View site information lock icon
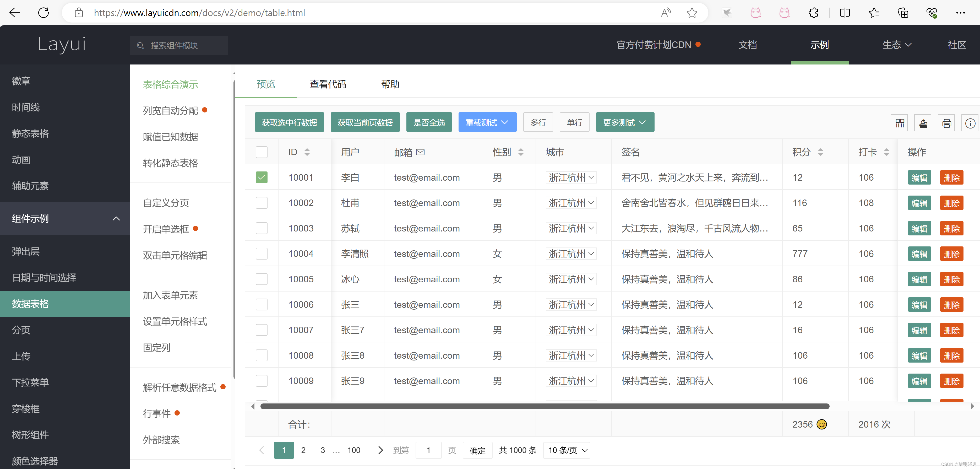 (x=79, y=13)
